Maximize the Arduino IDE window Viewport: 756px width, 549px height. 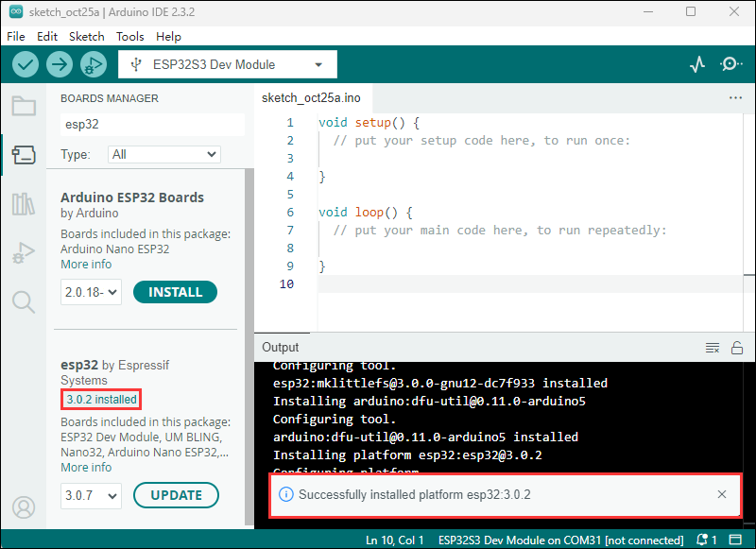pyautogui.click(x=691, y=11)
